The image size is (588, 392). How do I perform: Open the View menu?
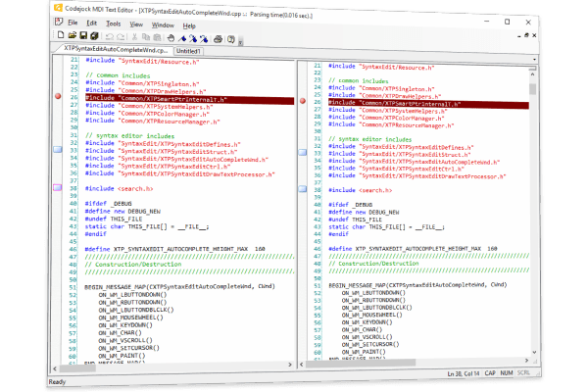click(136, 24)
